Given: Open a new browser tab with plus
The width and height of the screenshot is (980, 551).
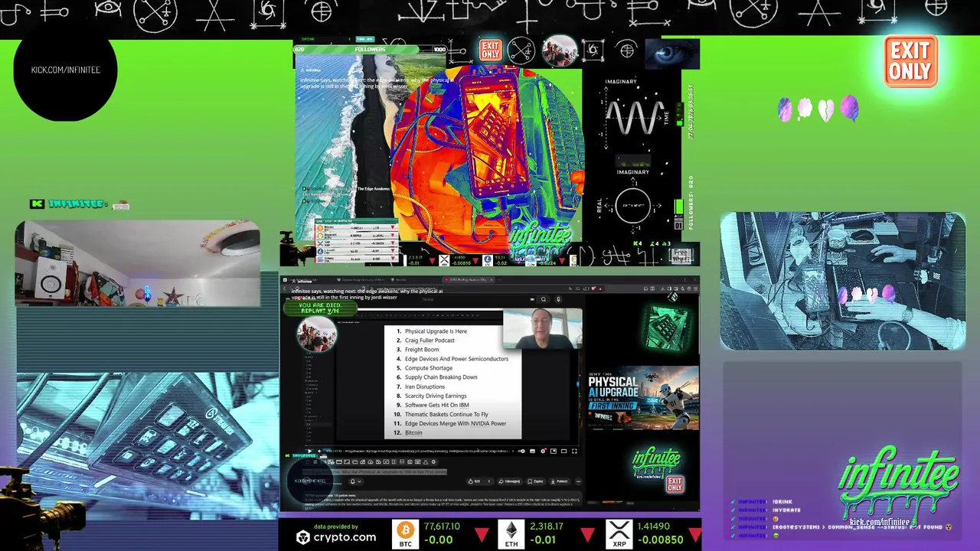Looking at the screenshot, I should tap(500, 280).
